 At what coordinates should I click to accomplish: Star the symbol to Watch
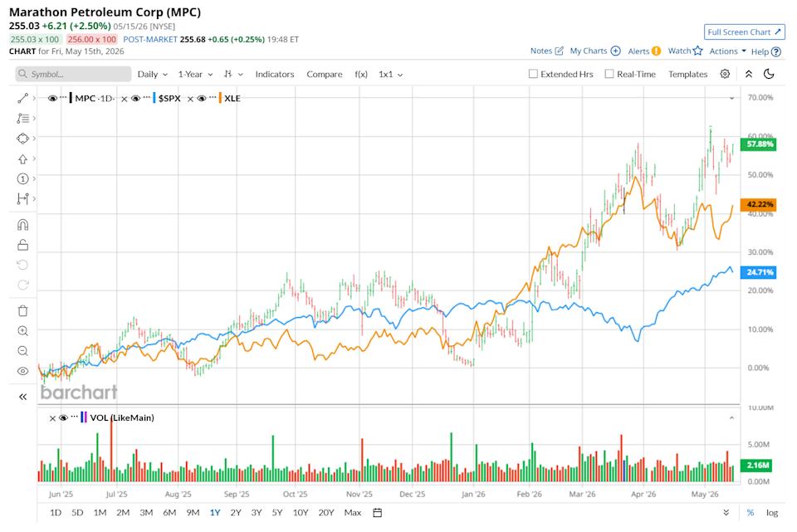pos(698,51)
